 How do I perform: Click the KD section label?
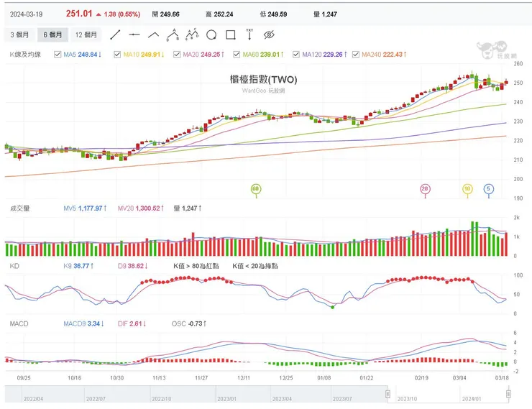click(x=14, y=266)
